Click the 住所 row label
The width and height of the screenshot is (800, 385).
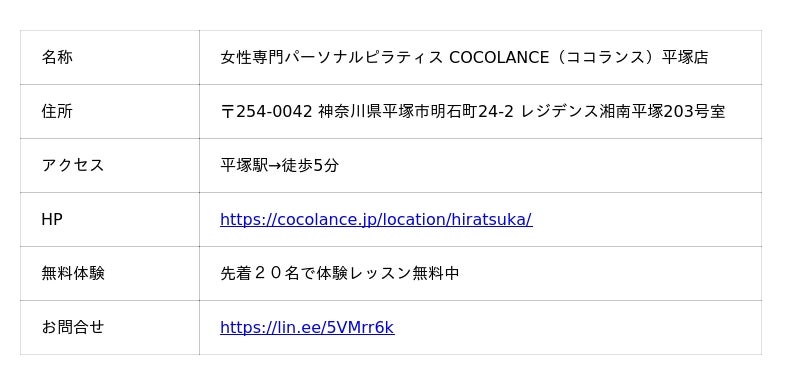point(57,111)
